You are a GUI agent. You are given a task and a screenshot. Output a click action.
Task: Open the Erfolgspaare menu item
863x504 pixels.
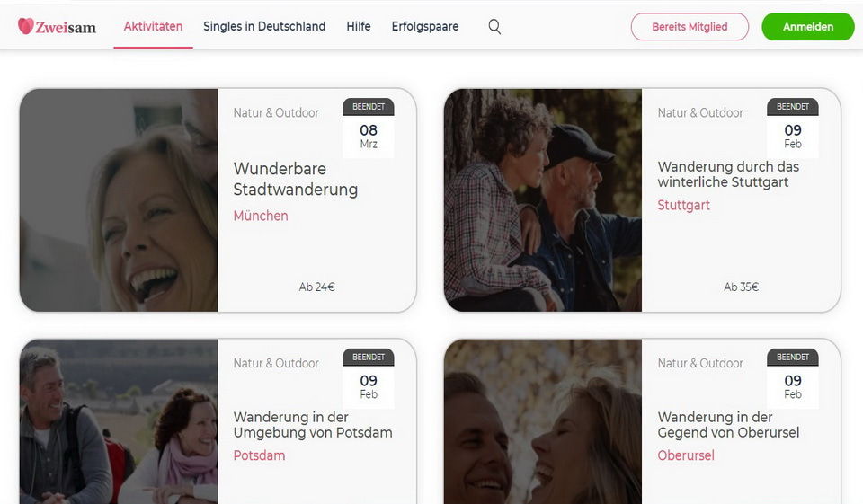(425, 26)
